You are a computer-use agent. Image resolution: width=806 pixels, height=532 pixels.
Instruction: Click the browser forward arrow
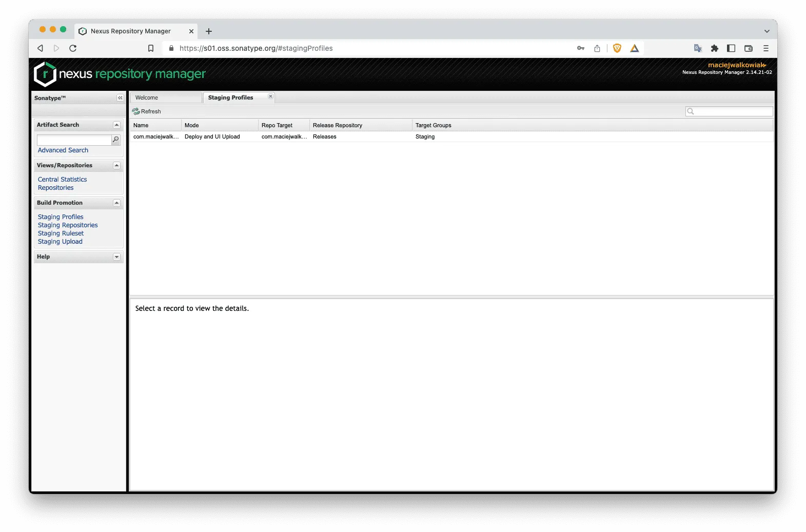pos(56,48)
